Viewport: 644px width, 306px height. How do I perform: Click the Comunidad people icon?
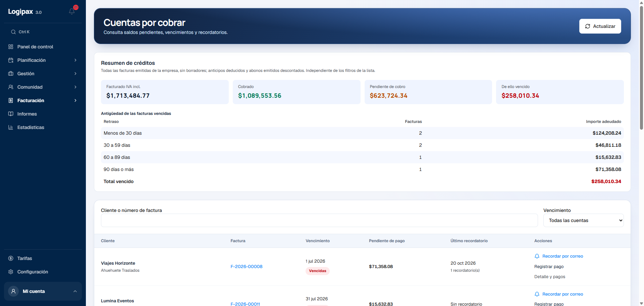pyautogui.click(x=11, y=87)
